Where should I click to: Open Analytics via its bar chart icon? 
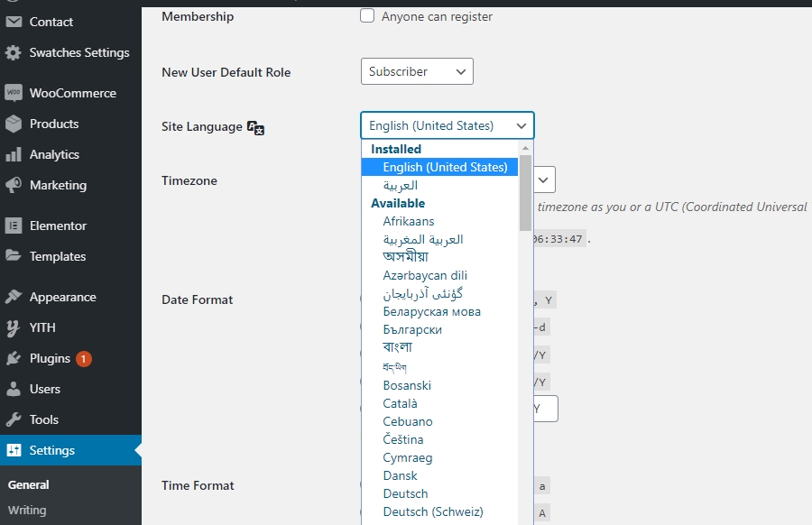[x=14, y=154]
